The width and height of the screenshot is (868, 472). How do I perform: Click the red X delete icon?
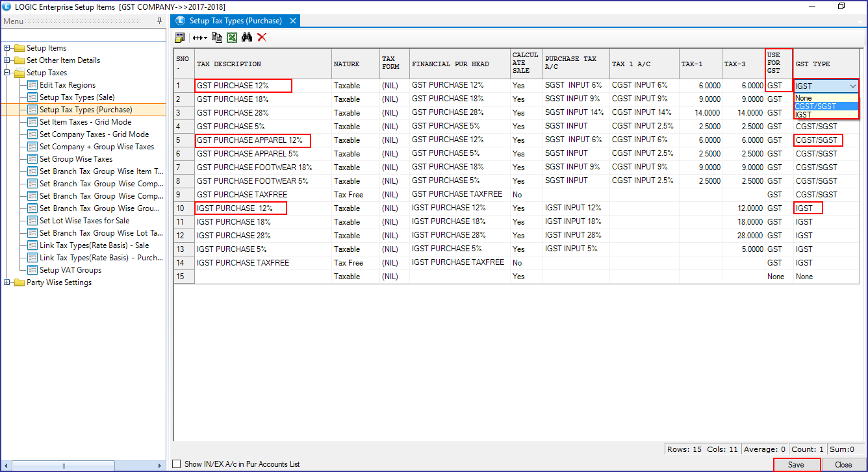[262, 38]
